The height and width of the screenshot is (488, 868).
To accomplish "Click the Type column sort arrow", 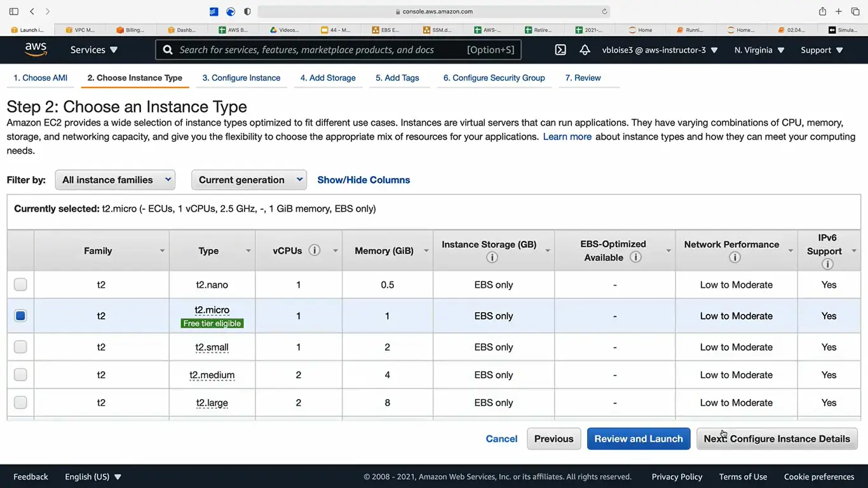I will point(248,251).
